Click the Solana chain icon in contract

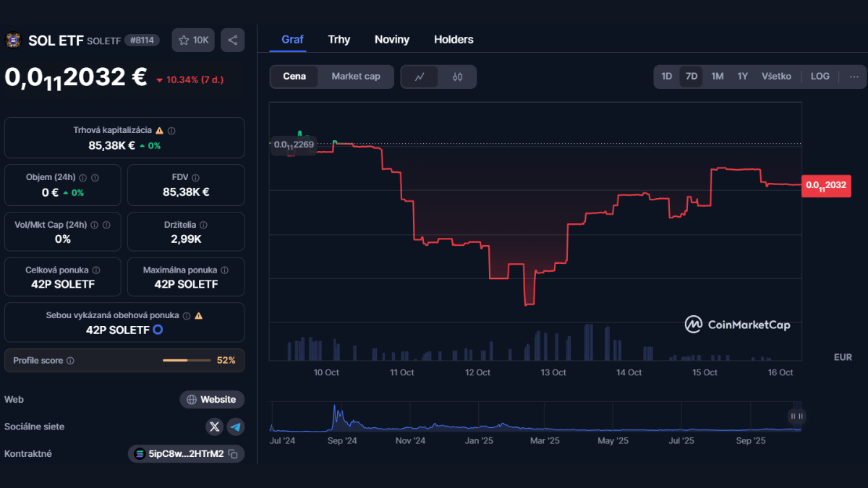pyautogui.click(x=140, y=454)
